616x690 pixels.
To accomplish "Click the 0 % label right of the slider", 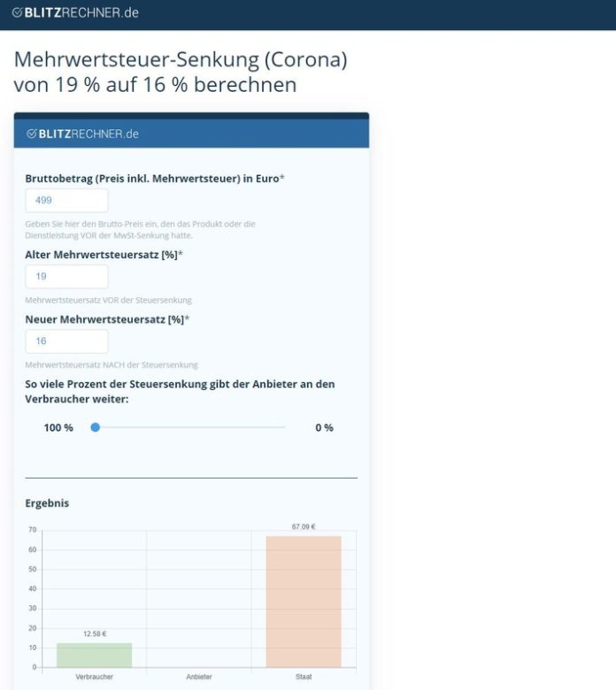I will (x=324, y=428).
